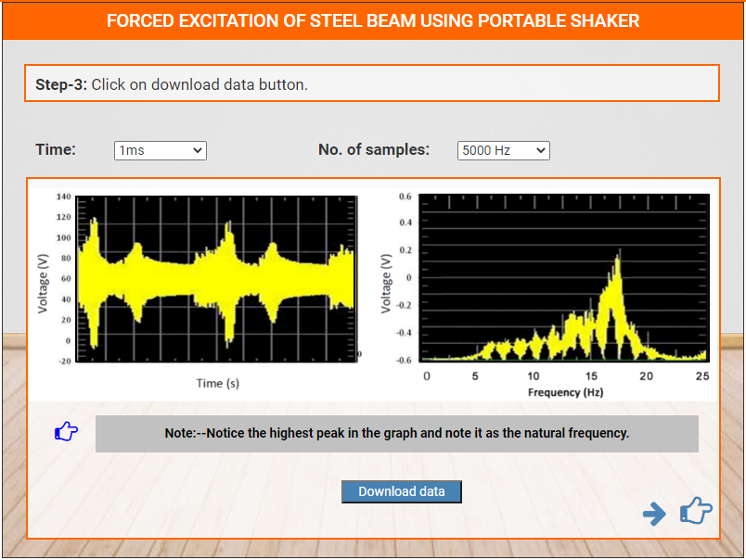This screenshot has height=560, width=746.
Task: Click the "Time:" label
Action: click(x=56, y=149)
